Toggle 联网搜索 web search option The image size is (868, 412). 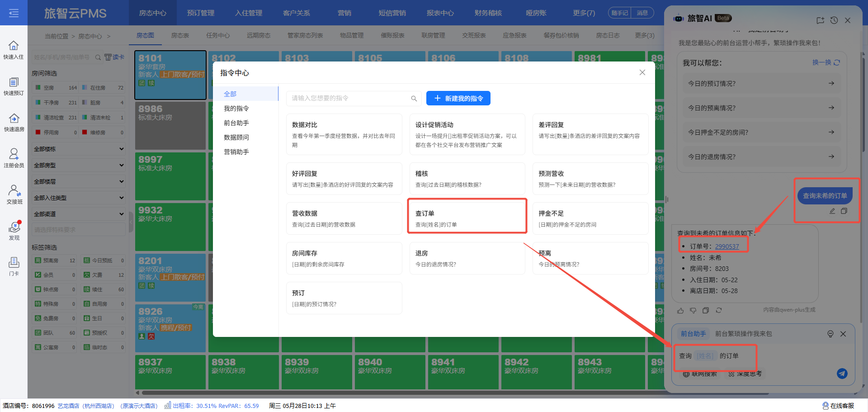pyautogui.click(x=700, y=374)
